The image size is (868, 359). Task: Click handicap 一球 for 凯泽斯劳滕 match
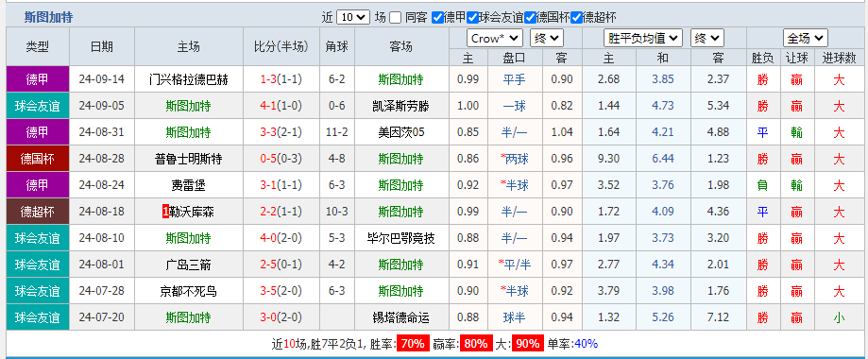click(515, 106)
